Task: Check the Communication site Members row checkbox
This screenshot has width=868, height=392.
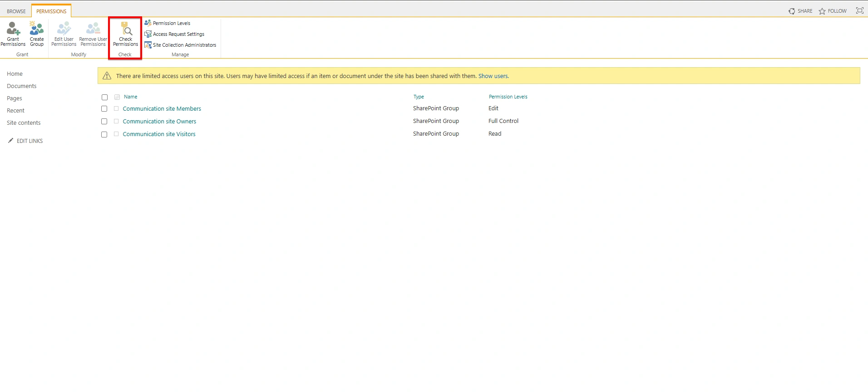Action: [x=104, y=109]
